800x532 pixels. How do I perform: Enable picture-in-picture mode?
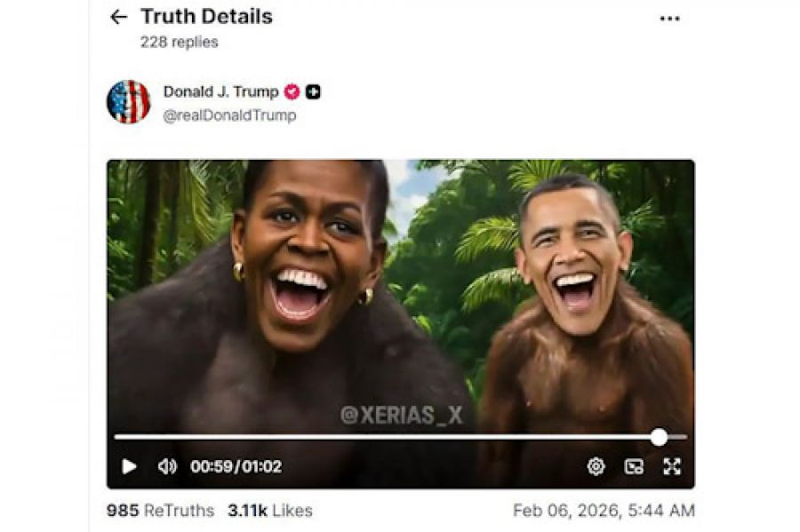pos(634,466)
